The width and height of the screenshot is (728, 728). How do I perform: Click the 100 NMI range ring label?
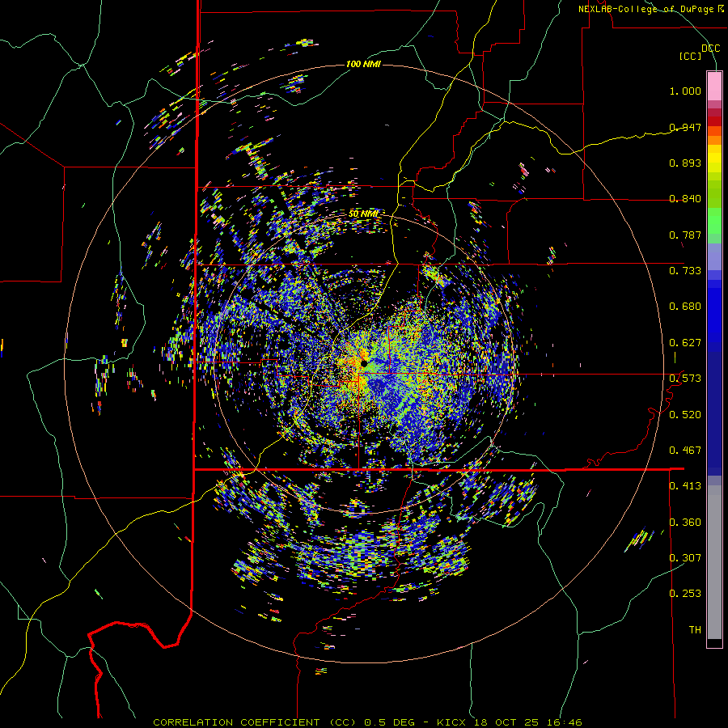pos(363,64)
